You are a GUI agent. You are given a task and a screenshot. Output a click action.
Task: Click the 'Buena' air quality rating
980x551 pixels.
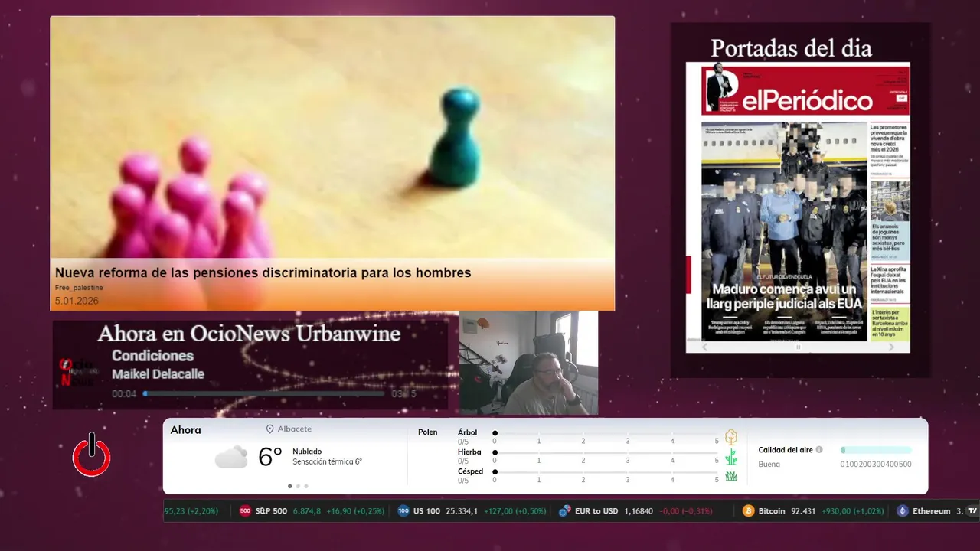pos(769,464)
